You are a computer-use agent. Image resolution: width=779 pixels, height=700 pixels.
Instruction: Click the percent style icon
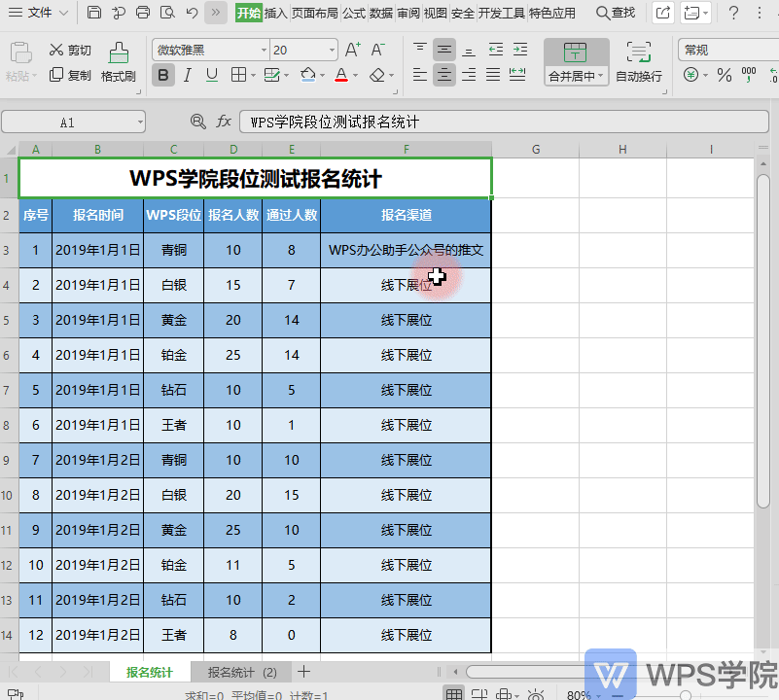click(725, 75)
